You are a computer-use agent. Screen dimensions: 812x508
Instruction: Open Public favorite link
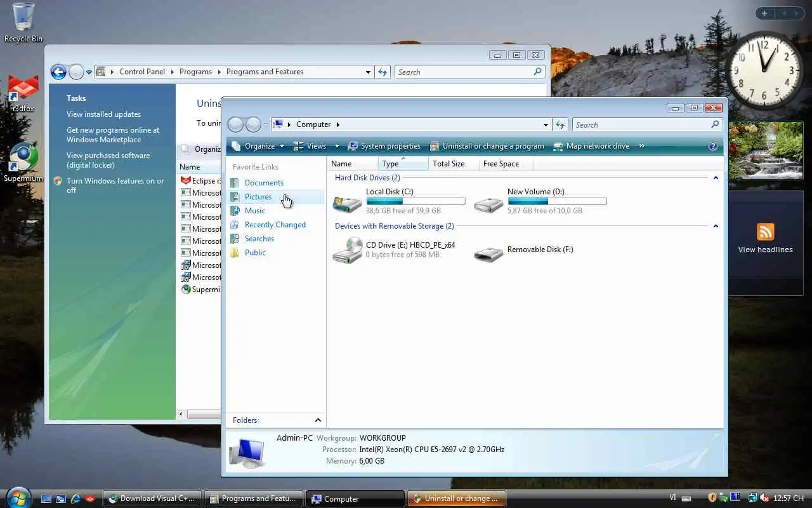pyautogui.click(x=255, y=253)
